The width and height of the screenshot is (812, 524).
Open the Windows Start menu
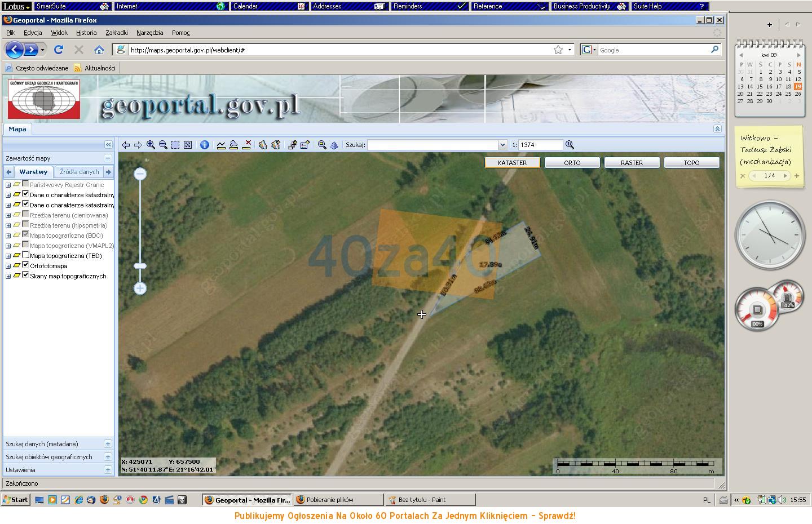(15, 499)
